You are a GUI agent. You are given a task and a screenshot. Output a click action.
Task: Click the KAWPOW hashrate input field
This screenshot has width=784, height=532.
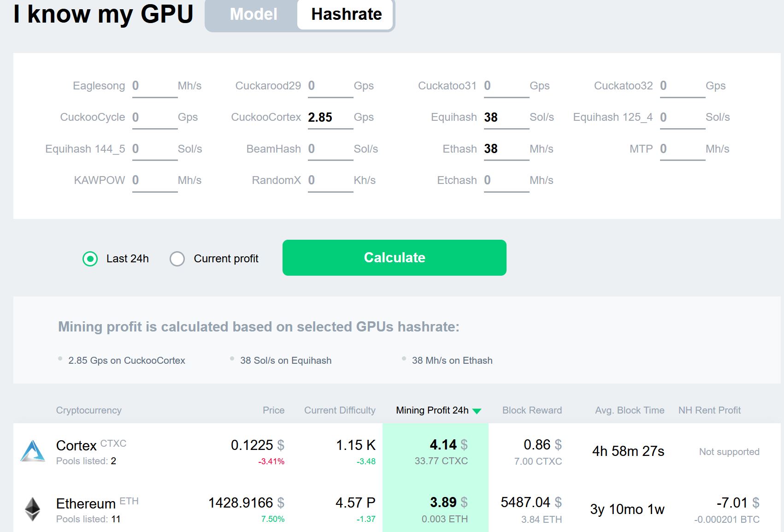pyautogui.click(x=154, y=180)
